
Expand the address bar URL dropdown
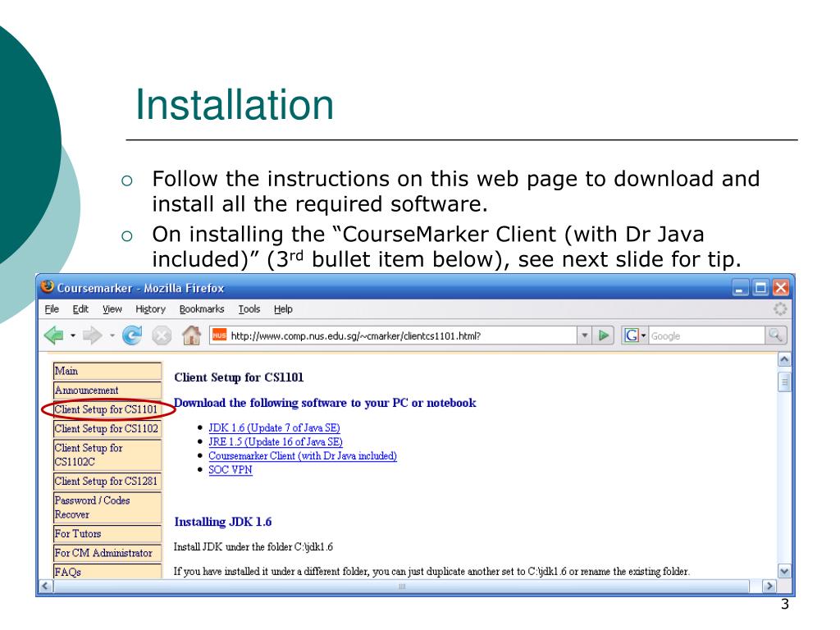point(584,336)
